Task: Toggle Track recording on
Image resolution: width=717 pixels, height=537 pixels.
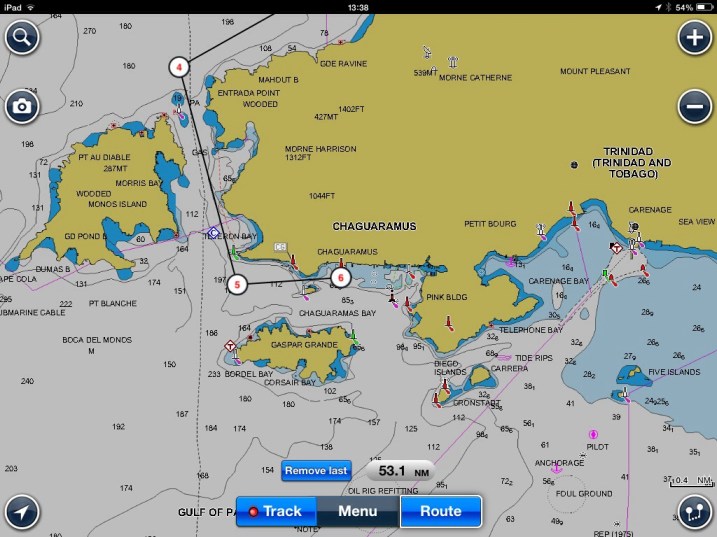Action: (276, 511)
